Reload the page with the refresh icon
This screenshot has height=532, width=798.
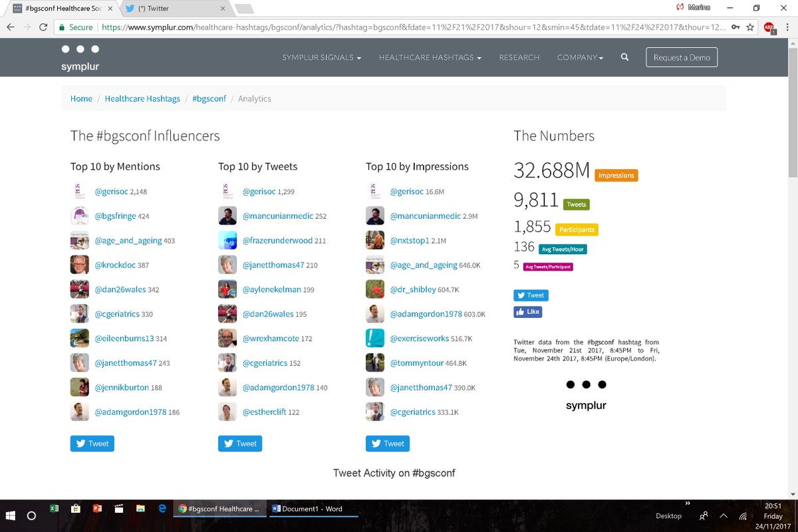pyautogui.click(x=43, y=27)
